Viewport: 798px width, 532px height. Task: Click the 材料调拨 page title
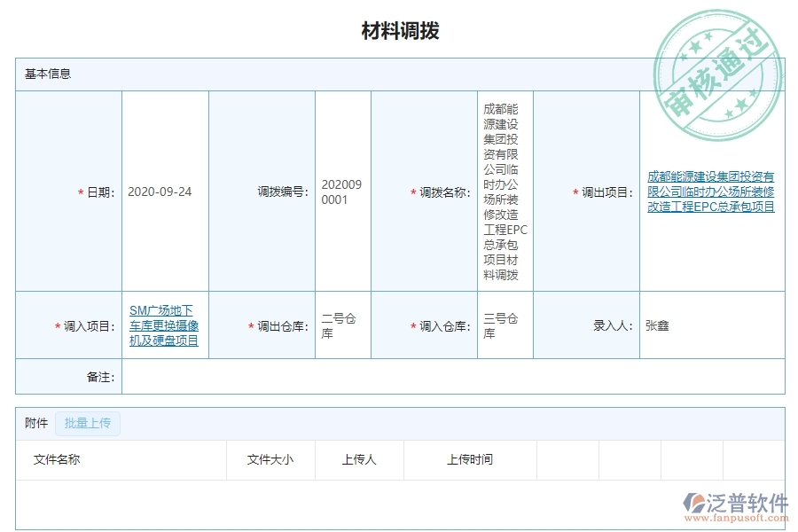coord(398,28)
